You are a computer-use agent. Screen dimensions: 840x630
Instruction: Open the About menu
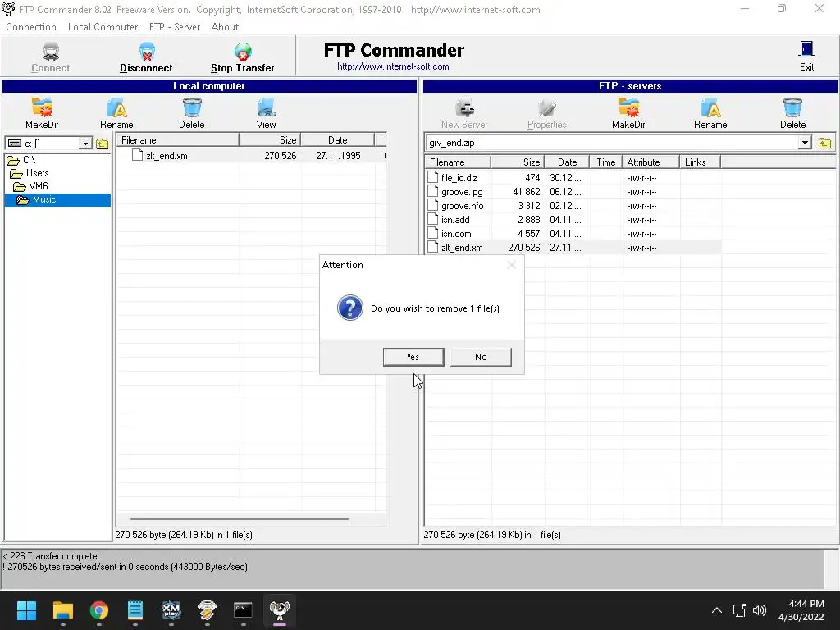pos(225,27)
